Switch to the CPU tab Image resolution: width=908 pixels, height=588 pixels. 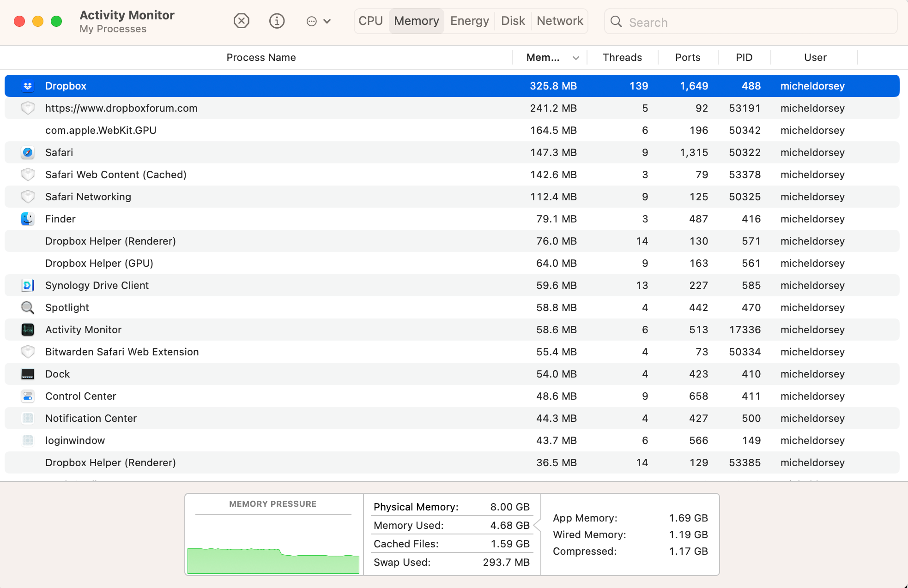371,21
